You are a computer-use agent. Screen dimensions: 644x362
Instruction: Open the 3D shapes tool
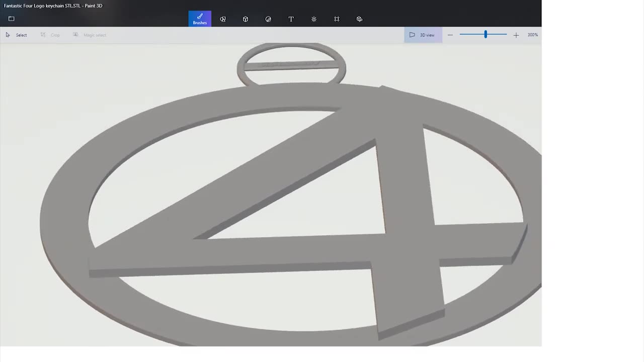[246, 19]
